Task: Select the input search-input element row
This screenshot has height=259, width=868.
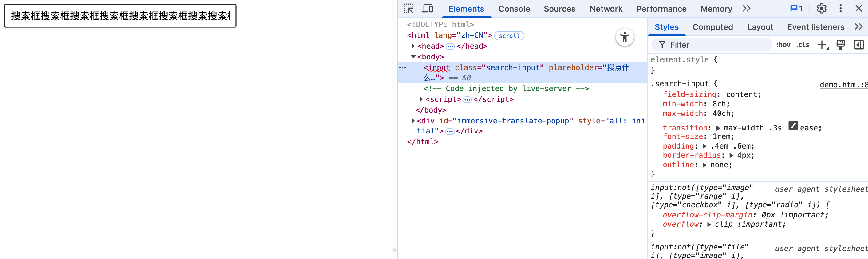Action: [522, 73]
